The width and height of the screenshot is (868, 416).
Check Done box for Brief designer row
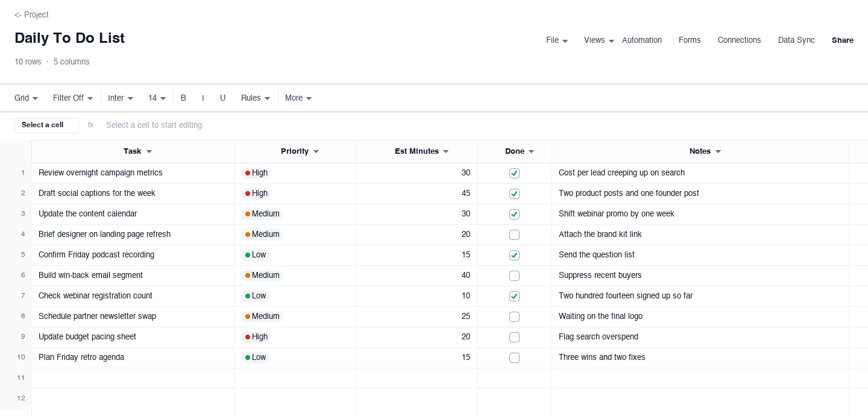pos(514,235)
